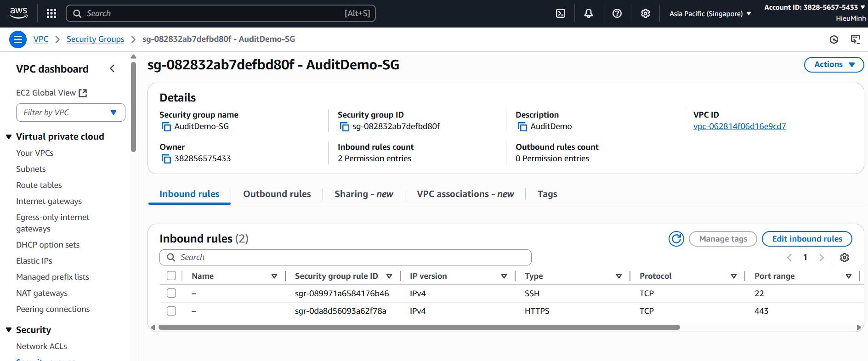The width and height of the screenshot is (868, 361).
Task: Click Edit inbound rules button
Action: 807,239
